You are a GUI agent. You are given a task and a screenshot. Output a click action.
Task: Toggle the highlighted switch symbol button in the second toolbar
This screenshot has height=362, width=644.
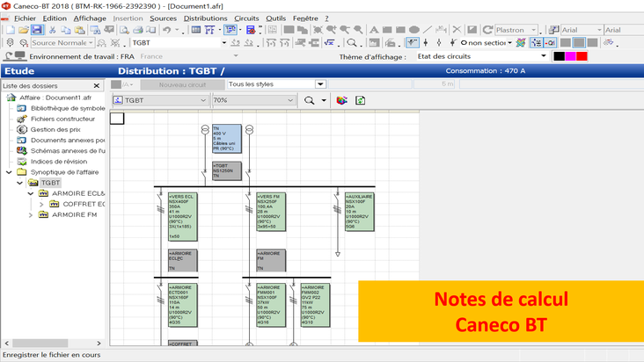coord(412,43)
